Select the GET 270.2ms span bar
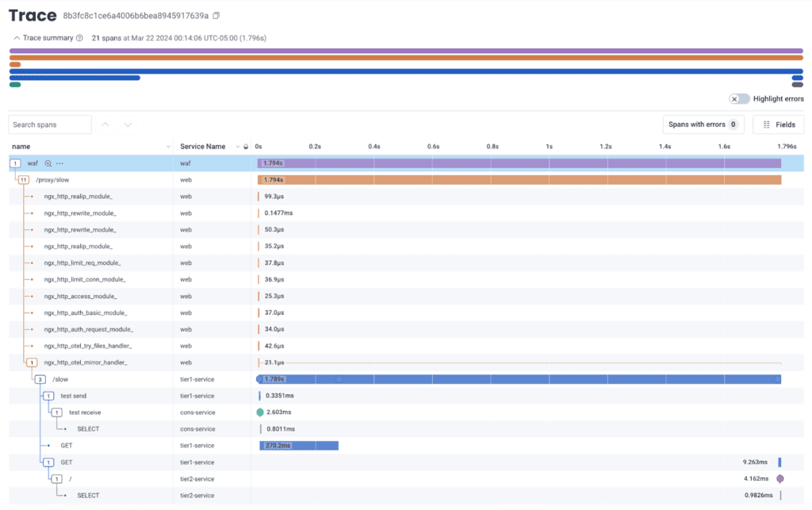 [299, 445]
